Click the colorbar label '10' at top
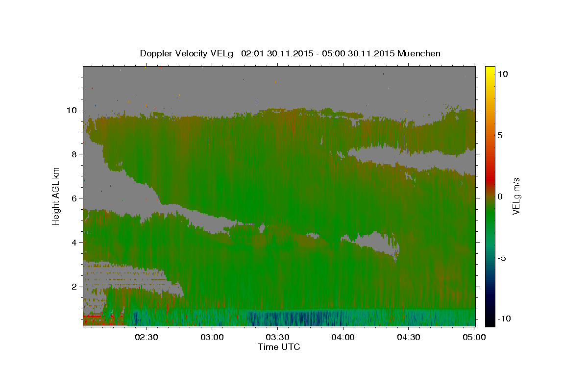Image resolution: width=588 pixels, height=392 pixels. tap(504, 73)
